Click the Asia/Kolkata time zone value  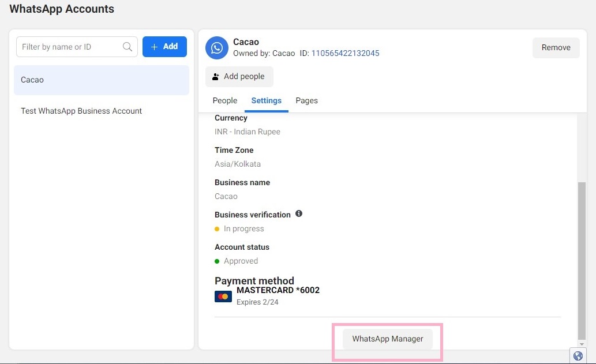(x=238, y=164)
